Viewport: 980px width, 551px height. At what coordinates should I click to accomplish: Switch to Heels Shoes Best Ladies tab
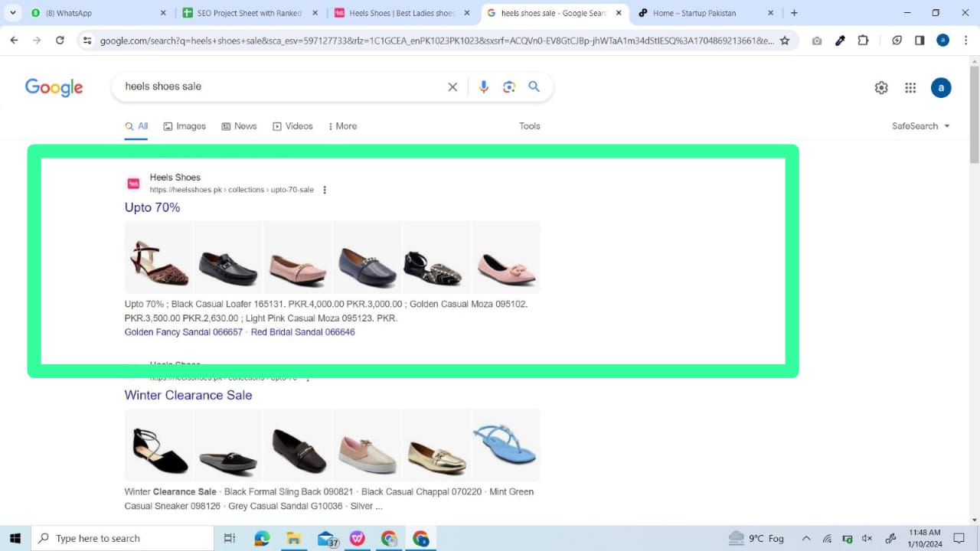tap(403, 13)
